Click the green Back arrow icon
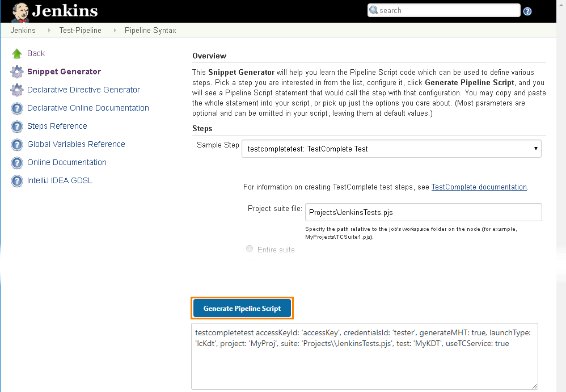566x392 pixels. (15, 53)
